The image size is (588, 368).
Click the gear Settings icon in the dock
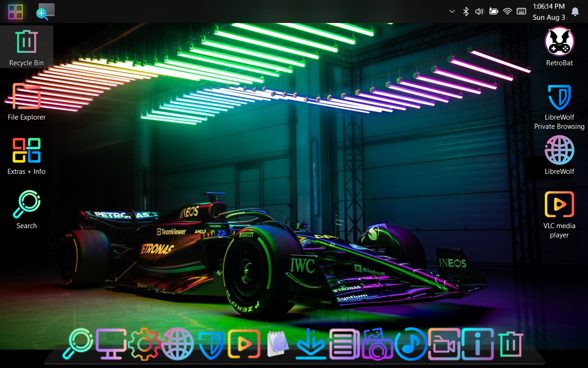pyautogui.click(x=144, y=344)
